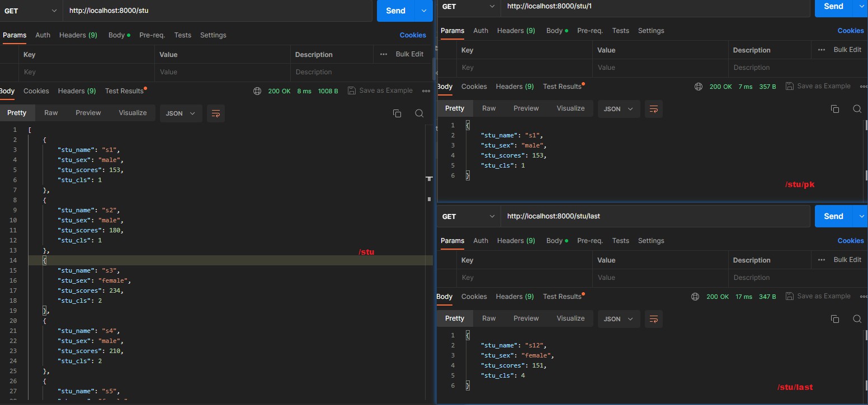The width and height of the screenshot is (868, 405).
Task: Click Save as Example in the /stu/1 response
Action: point(818,86)
